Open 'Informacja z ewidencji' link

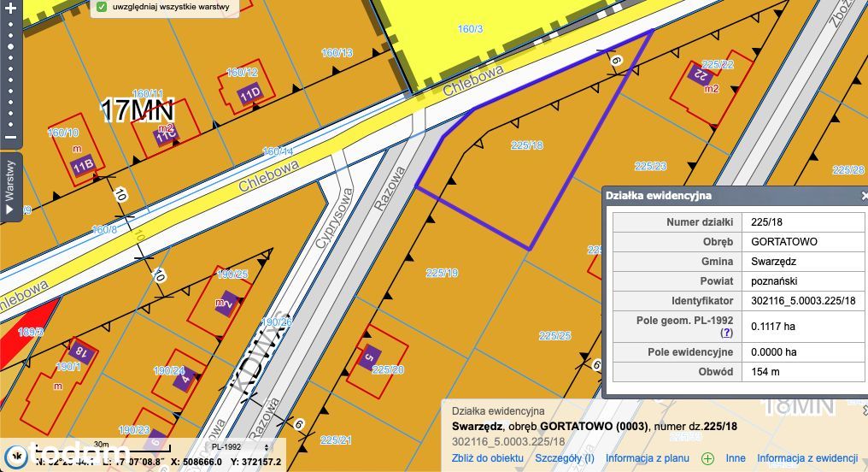pyautogui.click(x=807, y=458)
